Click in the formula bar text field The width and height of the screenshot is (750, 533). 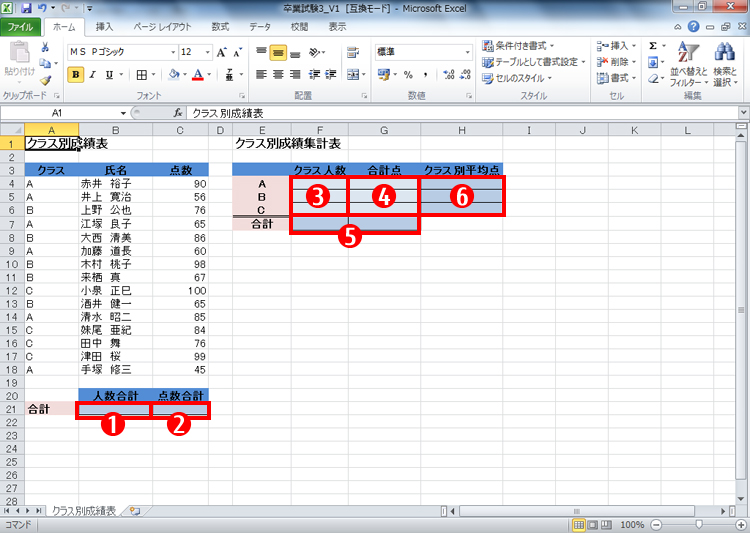point(463,113)
